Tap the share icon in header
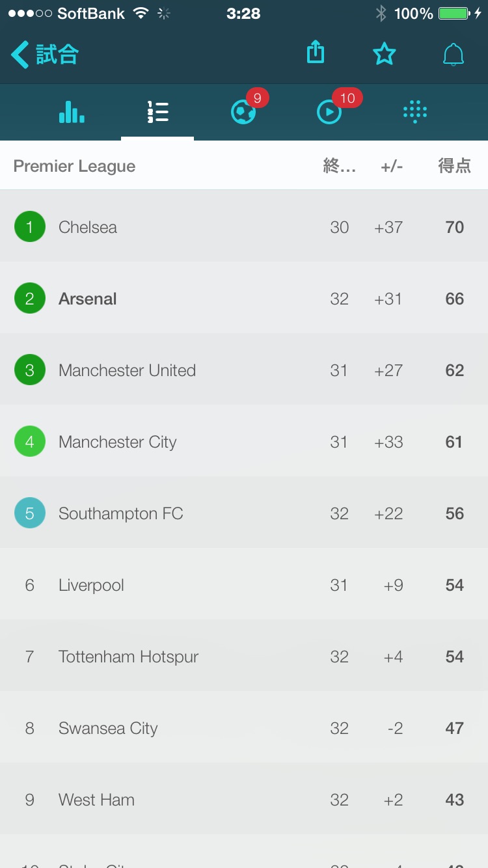 click(x=315, y=53)
